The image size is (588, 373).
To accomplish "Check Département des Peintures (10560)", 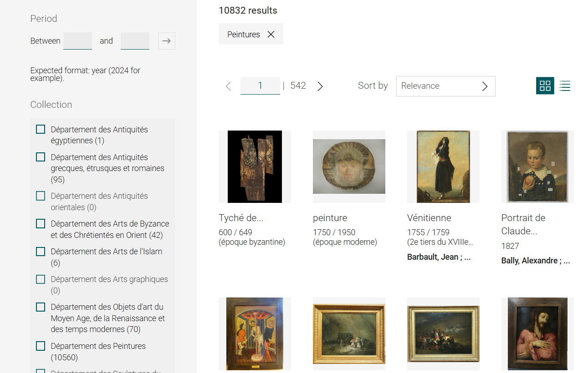I will point(41,346).
